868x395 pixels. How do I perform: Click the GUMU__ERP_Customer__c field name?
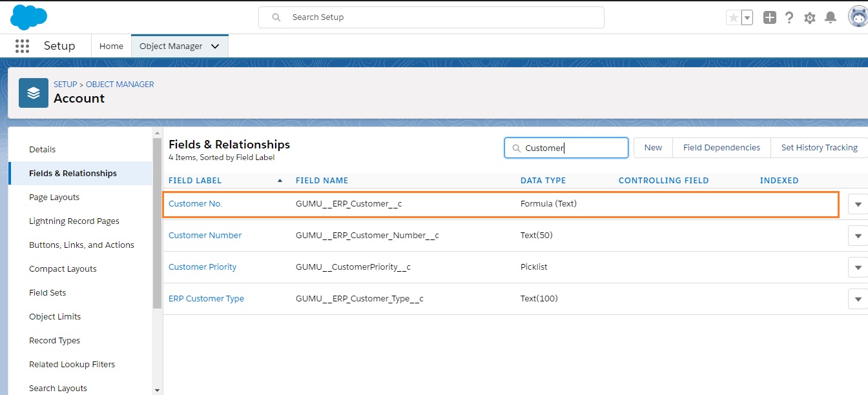349,203
